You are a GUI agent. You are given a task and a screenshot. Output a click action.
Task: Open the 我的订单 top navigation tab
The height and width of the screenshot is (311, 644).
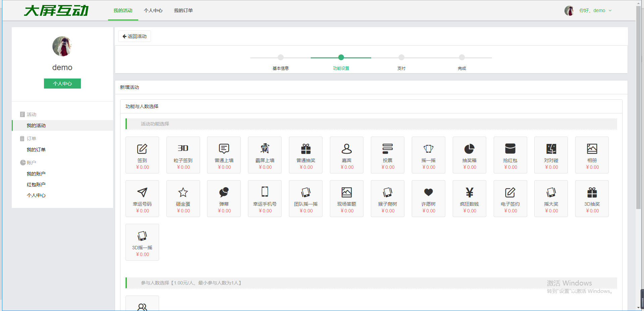tap(183, 11)
